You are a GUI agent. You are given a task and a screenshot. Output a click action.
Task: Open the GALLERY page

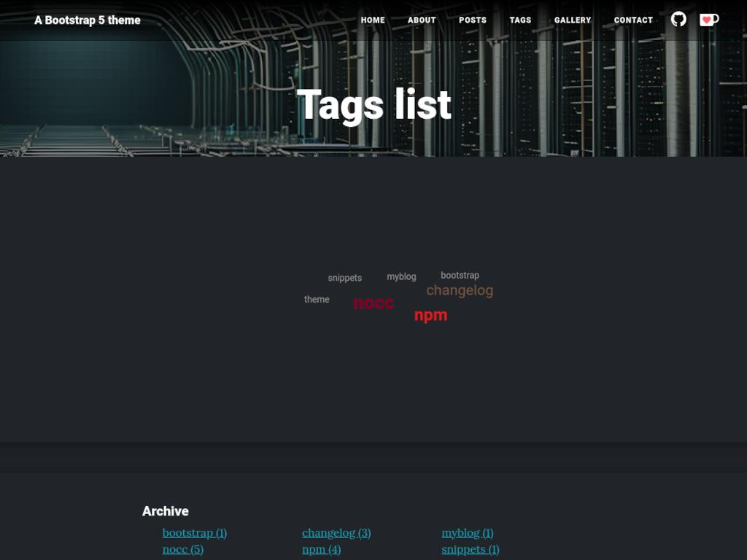pyautogui.click(x=573, y=20)
